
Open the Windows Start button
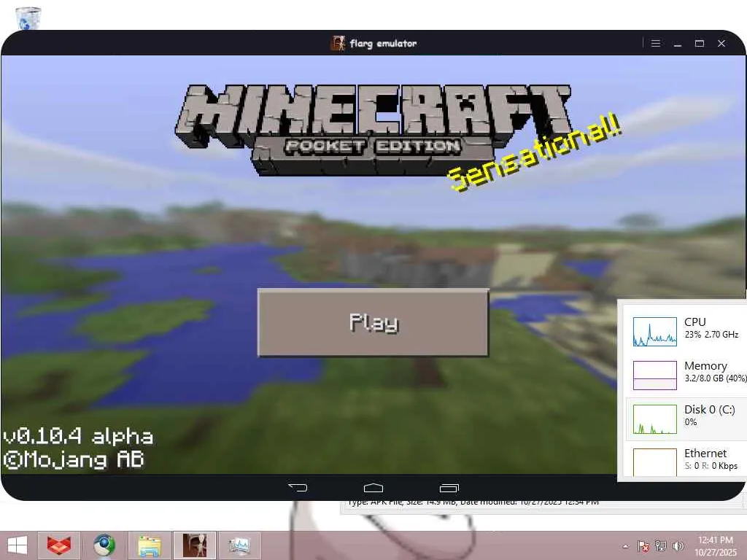[18, 545]
